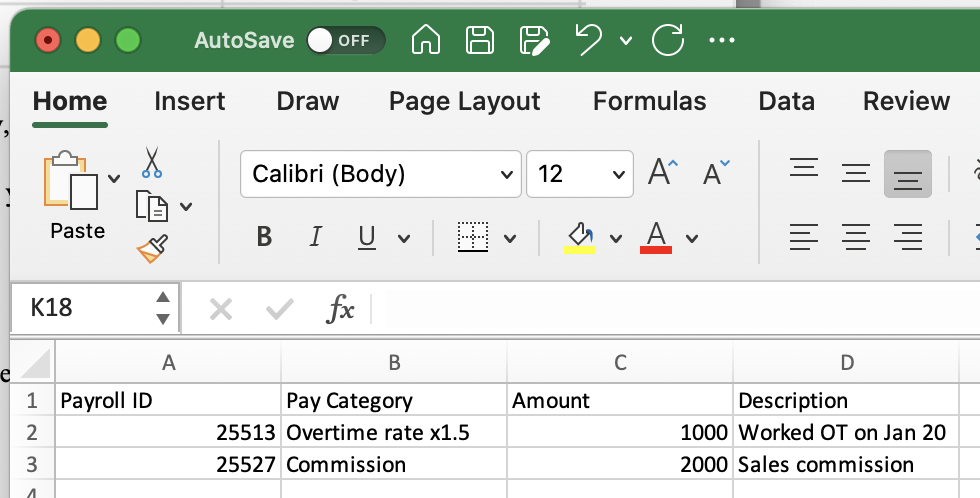
Task: Toggle the highlighted Bottom Align icon
Action: pyautogui.click(x=908, y=174)
